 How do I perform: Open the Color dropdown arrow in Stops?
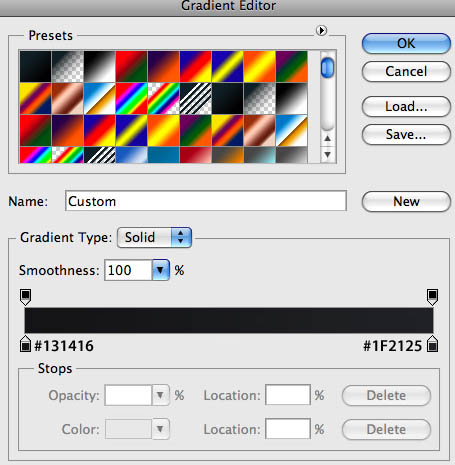point(161,429)
